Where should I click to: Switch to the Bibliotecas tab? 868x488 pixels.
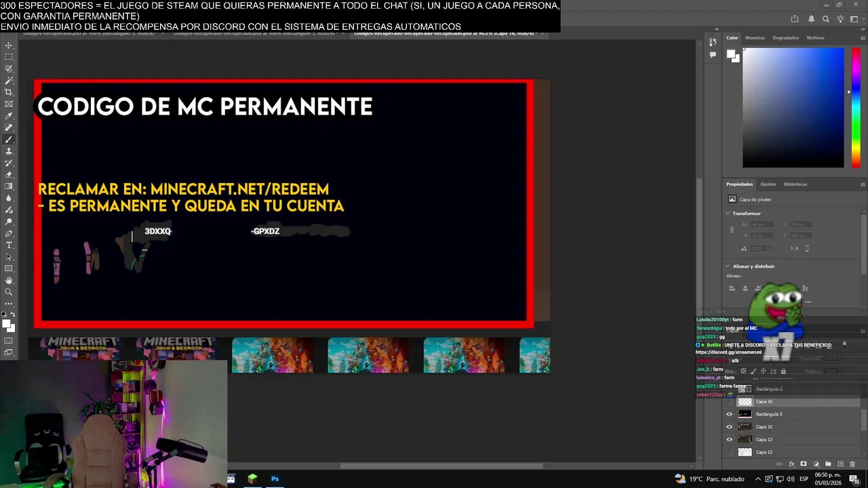pyautogui.click(x=795, y=184)
